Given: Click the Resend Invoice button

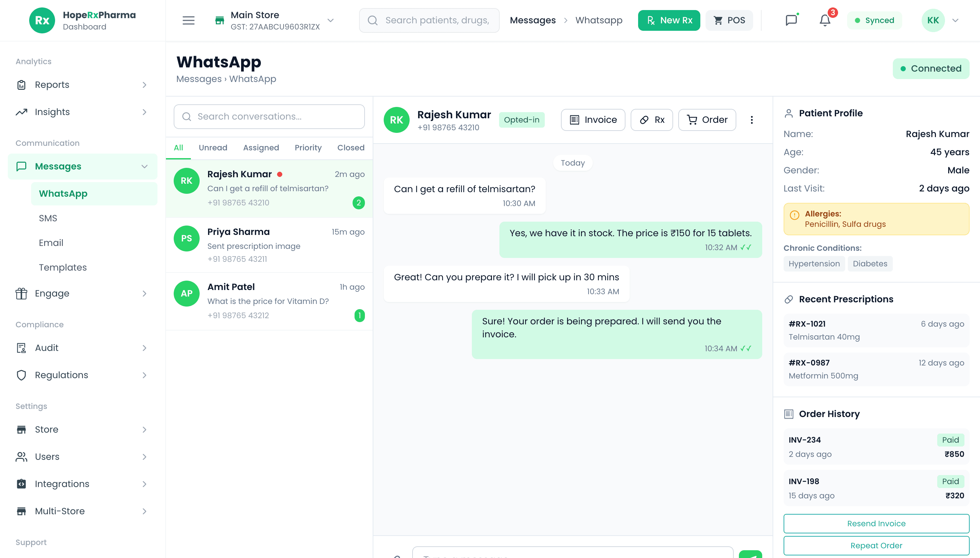Looking at the screenshot, I should click(876, 524).
